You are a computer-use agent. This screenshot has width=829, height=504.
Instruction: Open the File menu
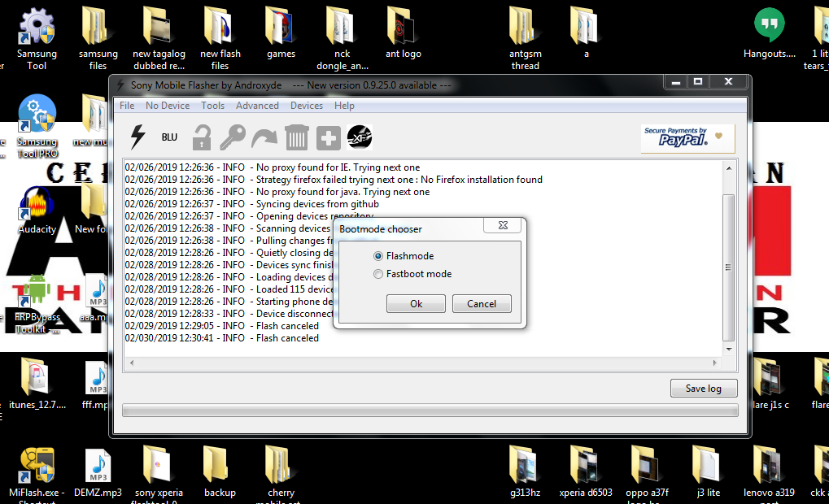127,106
